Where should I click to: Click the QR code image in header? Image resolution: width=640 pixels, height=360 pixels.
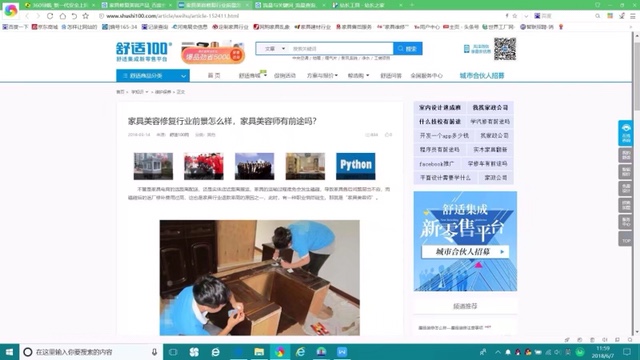coord(505,49)
